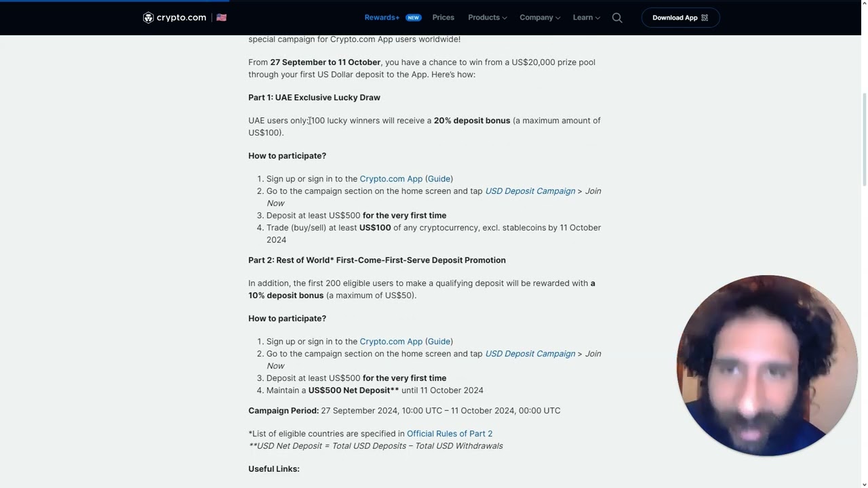Expand the Company dropdown
The height and width of the screenshot is (488, 868).
pos(540,18)
